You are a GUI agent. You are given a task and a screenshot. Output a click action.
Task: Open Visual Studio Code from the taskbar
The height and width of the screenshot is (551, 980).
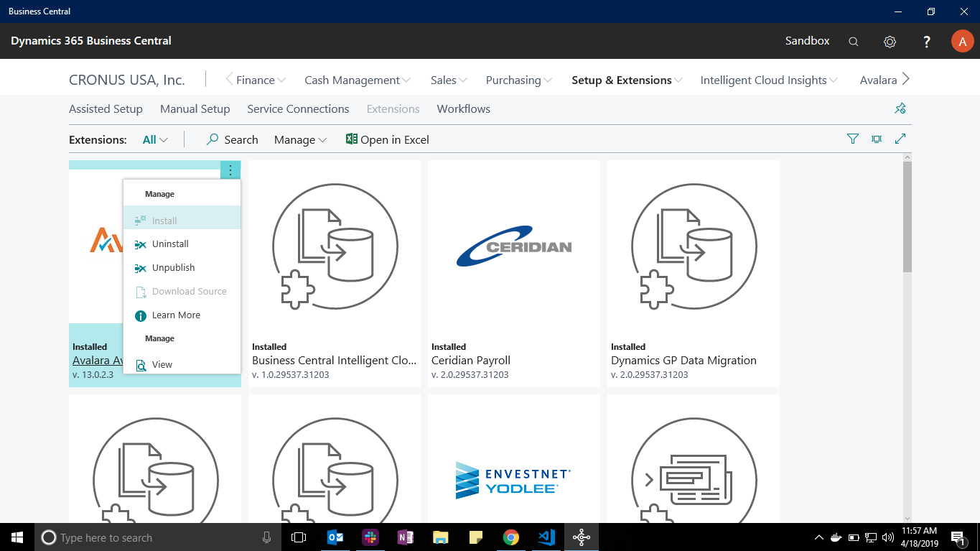[x=546, y=537]
